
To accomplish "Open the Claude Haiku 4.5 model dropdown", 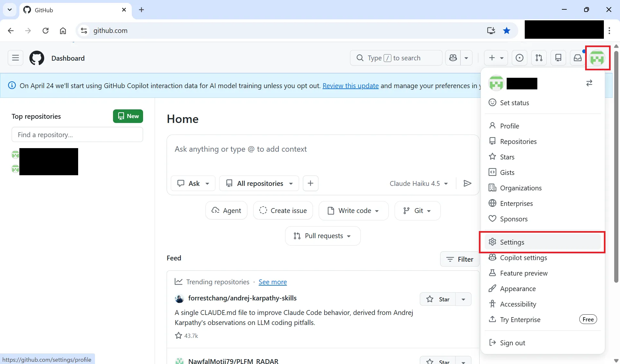I will click(x=418, y=183).
